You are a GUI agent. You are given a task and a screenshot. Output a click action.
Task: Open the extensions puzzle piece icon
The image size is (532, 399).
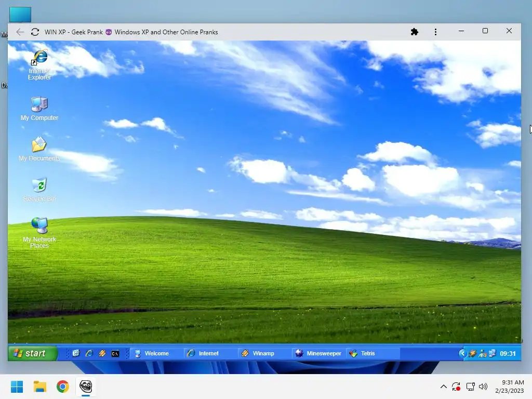pyautogui.click(x=414, y=32)
